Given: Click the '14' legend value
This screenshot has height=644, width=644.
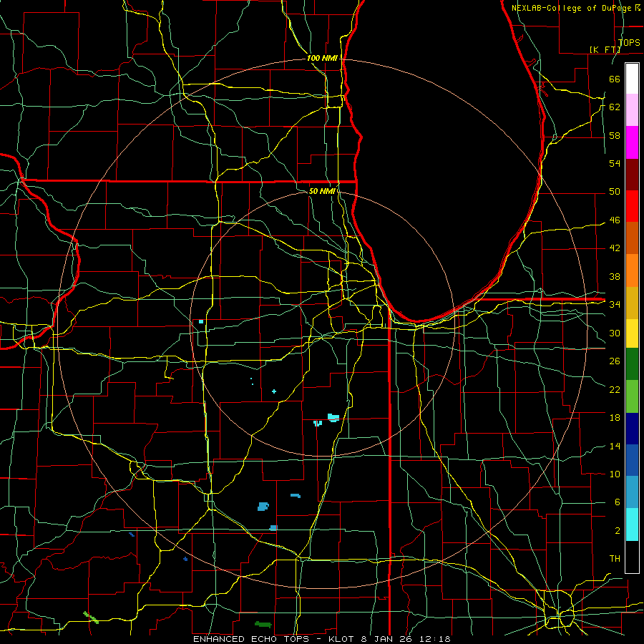Looking at the screenshot, I should (x=615, y=446).
